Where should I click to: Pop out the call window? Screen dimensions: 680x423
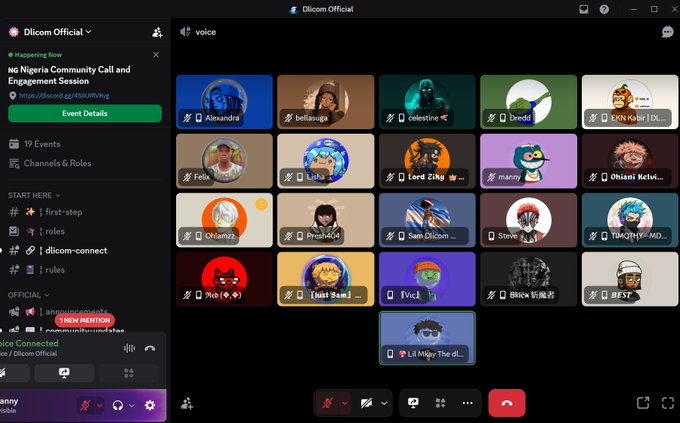(643, 403)
